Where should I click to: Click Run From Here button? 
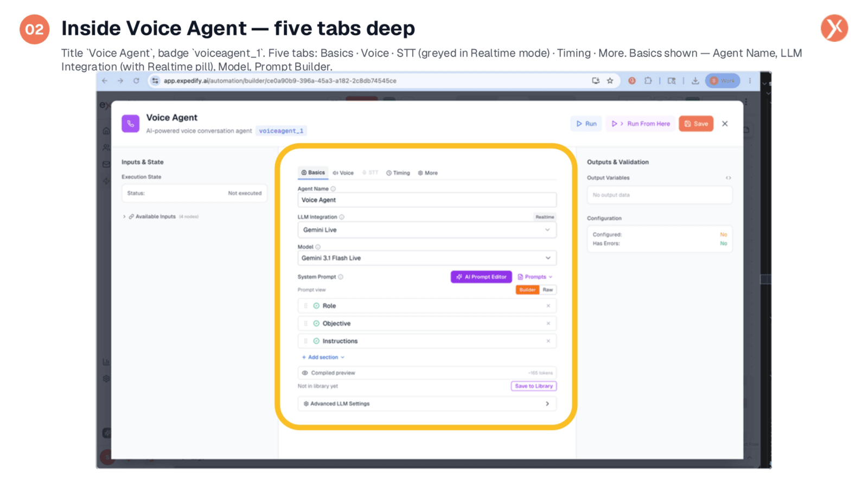641,124
